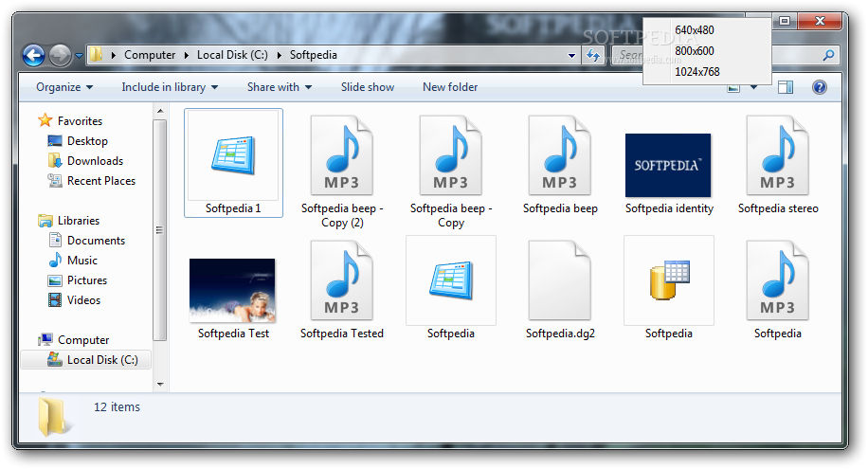Click the Softpedia.dg2 file name
The width and height of the screenshot is (868, 469).
pos(560,334)
